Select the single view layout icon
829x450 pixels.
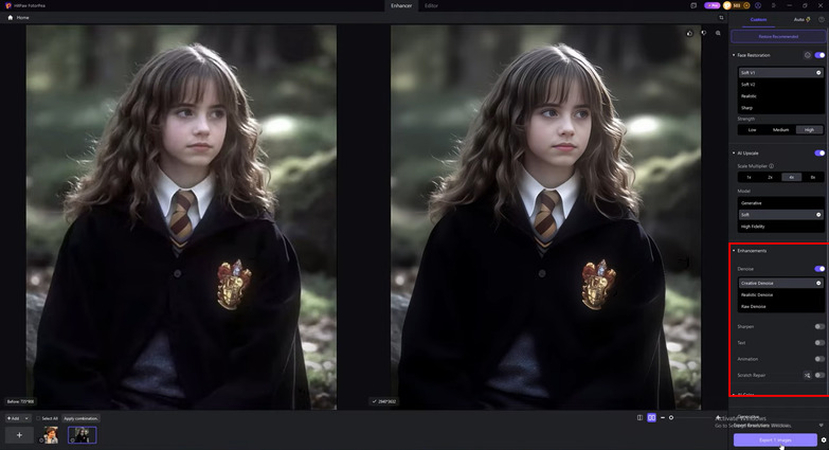point(640,418)
